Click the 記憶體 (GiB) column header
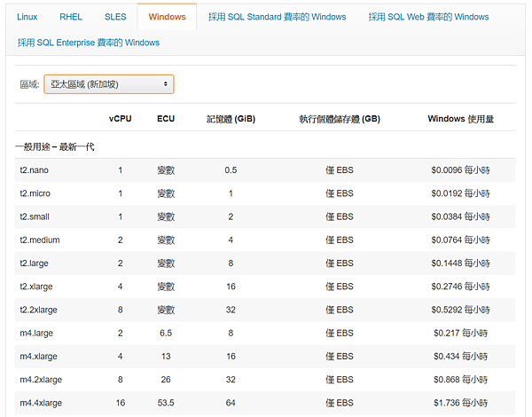Viewport: 532px width, 417px height. coord(231,119)
